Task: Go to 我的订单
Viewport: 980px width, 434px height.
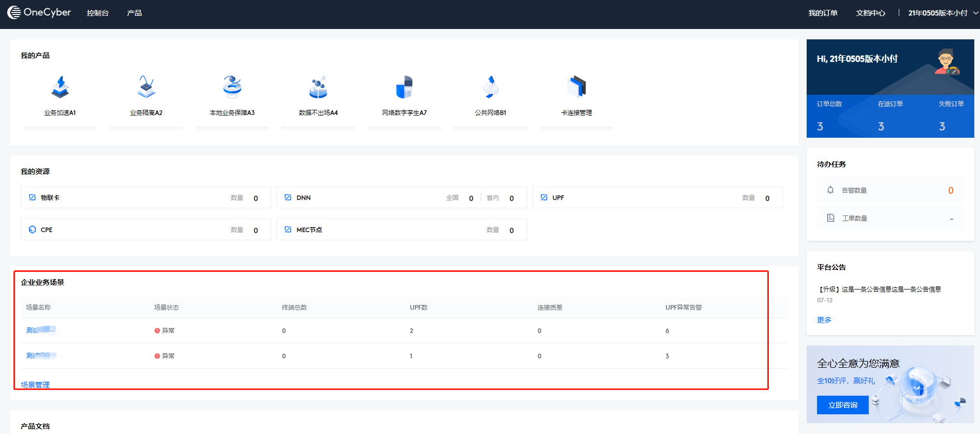Action: click(823, 13)
